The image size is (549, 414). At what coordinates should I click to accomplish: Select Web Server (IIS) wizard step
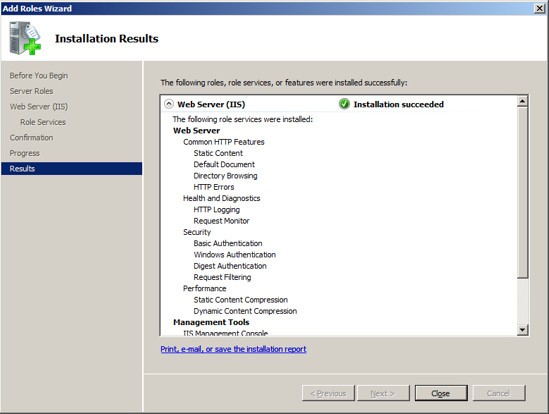[x=39, y=106]
